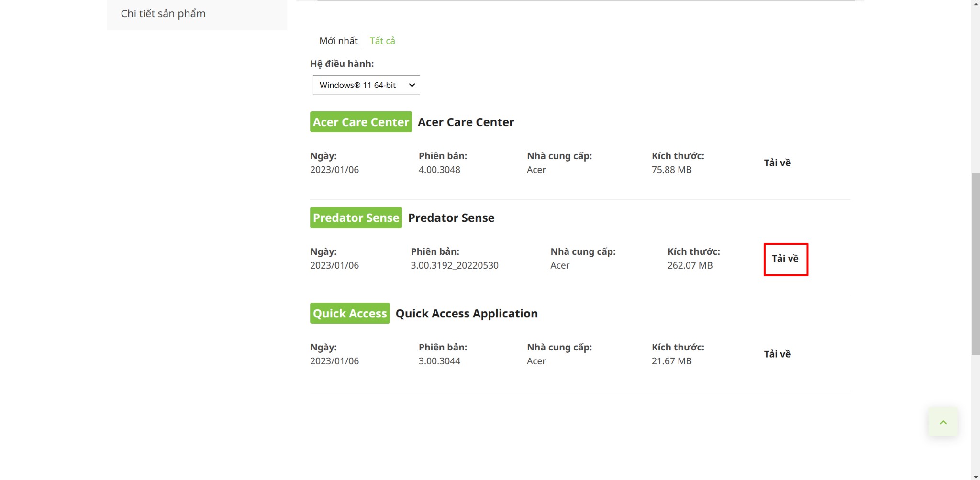Download Acer Care Center via Tải về

click(777, 163)
